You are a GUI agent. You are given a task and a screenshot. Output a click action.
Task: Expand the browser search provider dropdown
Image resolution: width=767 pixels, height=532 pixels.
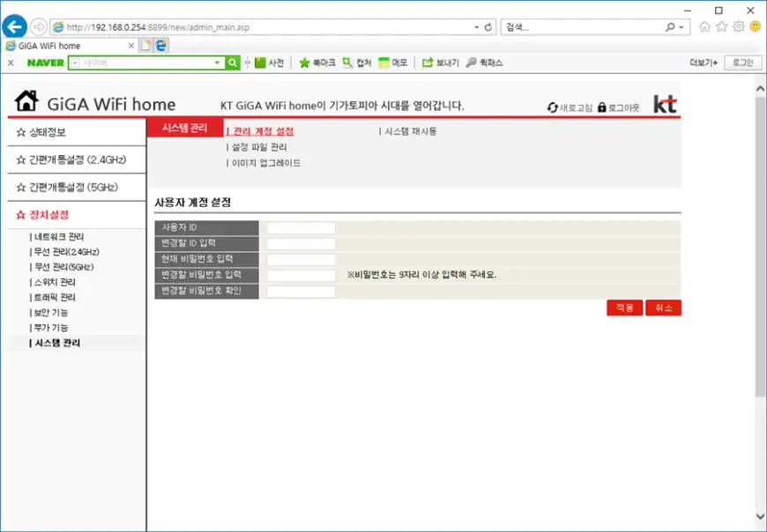(681, 27)
